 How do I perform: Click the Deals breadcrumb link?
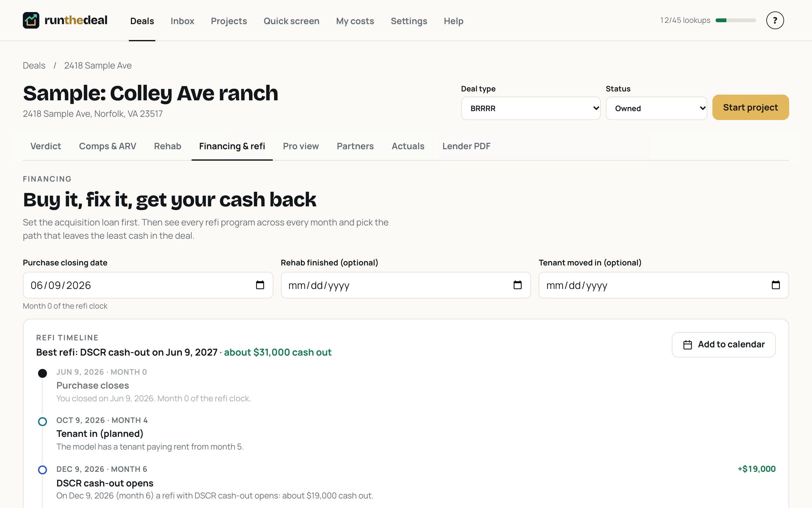pyautogui.click(x=34, y=65)
